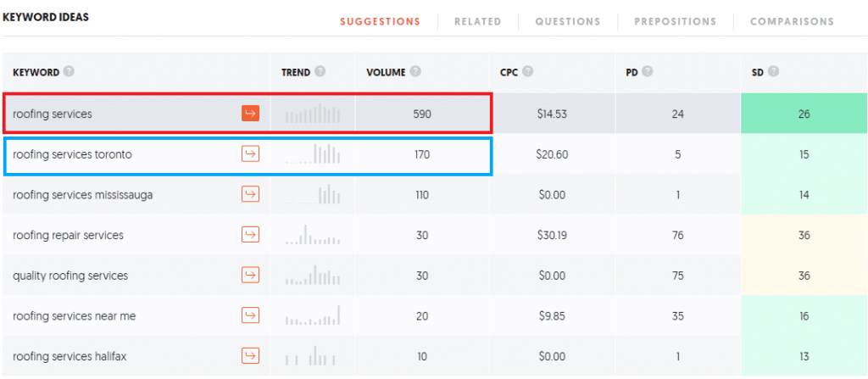Click the arrow icon for roofing services

click(251, 114)
